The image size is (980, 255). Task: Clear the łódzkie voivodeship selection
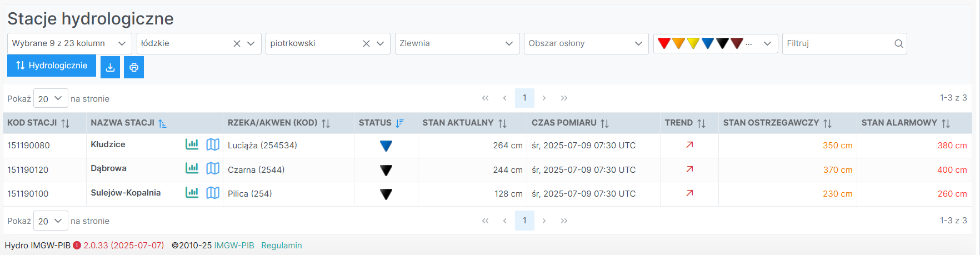point(237,43)
